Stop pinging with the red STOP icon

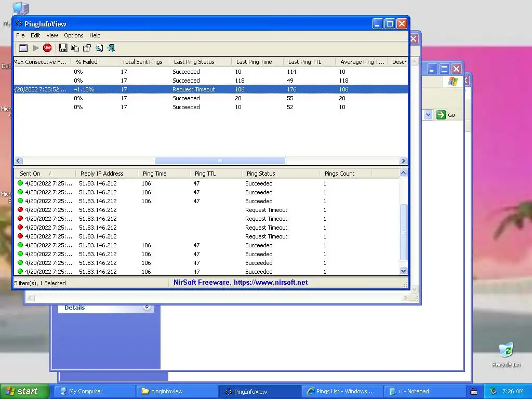(x=47, y=48)
